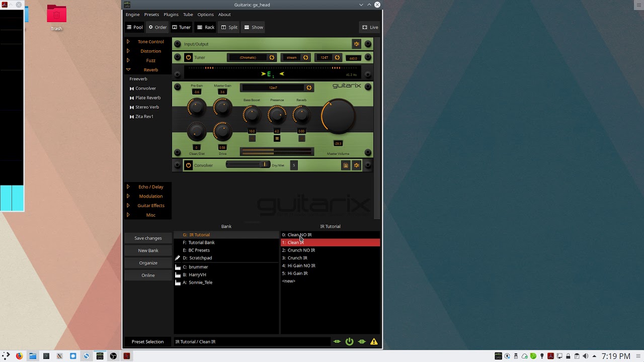Toggle the Pool panel button
The image size is (644, 362).
coord(134,27)
